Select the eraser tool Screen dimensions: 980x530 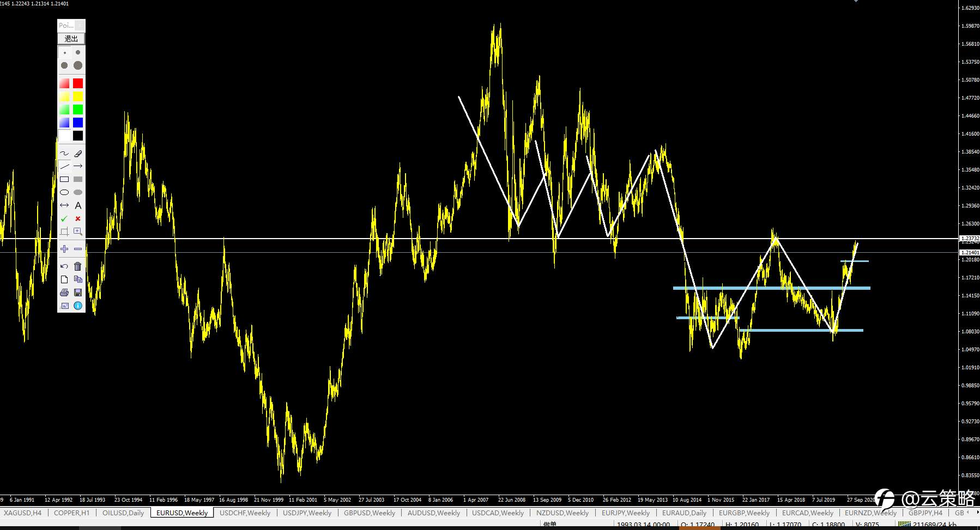(78, 154)
